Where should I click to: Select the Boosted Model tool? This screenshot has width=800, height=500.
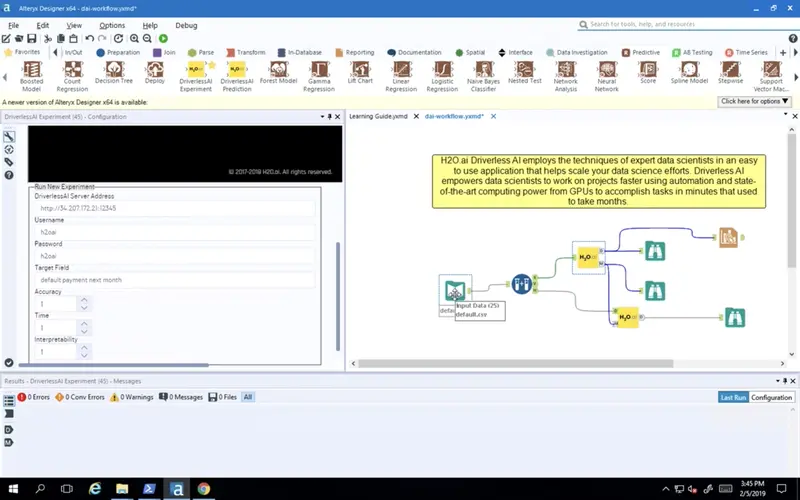pyautogui.click(x=32, y=76)
